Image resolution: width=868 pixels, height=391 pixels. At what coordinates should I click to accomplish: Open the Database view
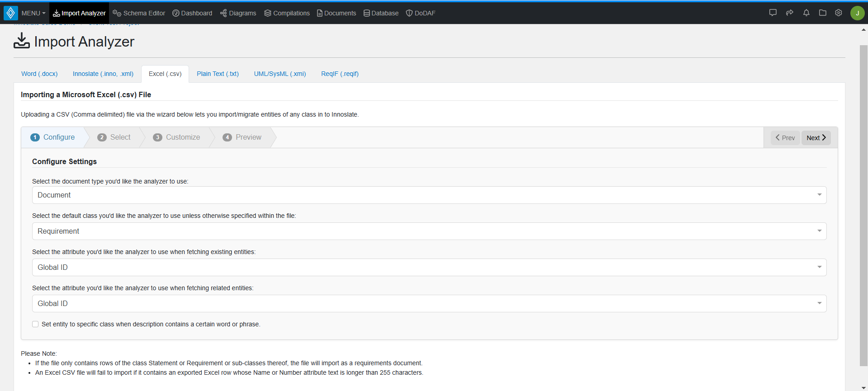(x=381, y=13)
